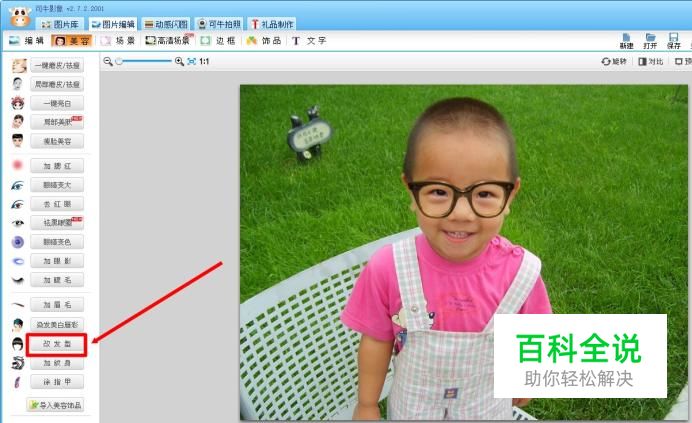The width and height of the screenshot is (692, 423).
Task: Open the 动感闪图 tab
Action: pos(166,24)
